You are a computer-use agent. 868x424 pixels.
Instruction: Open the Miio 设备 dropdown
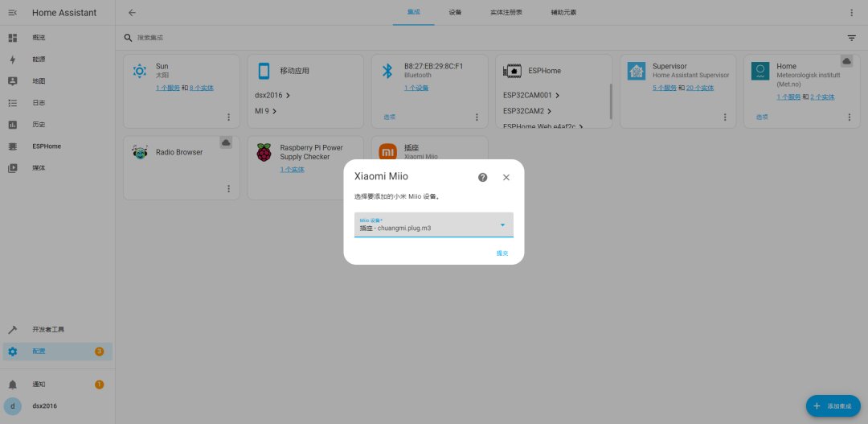[433, 224]
